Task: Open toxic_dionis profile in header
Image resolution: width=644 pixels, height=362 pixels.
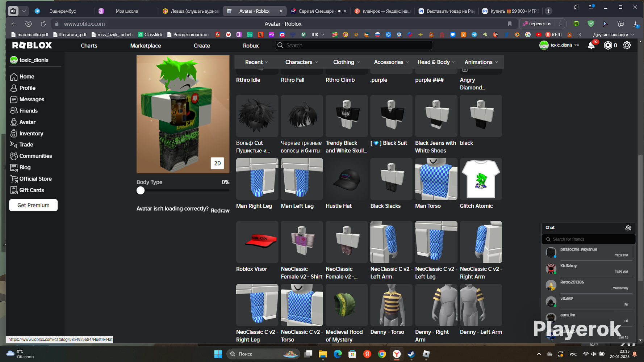Action: [x=560, y=45]
